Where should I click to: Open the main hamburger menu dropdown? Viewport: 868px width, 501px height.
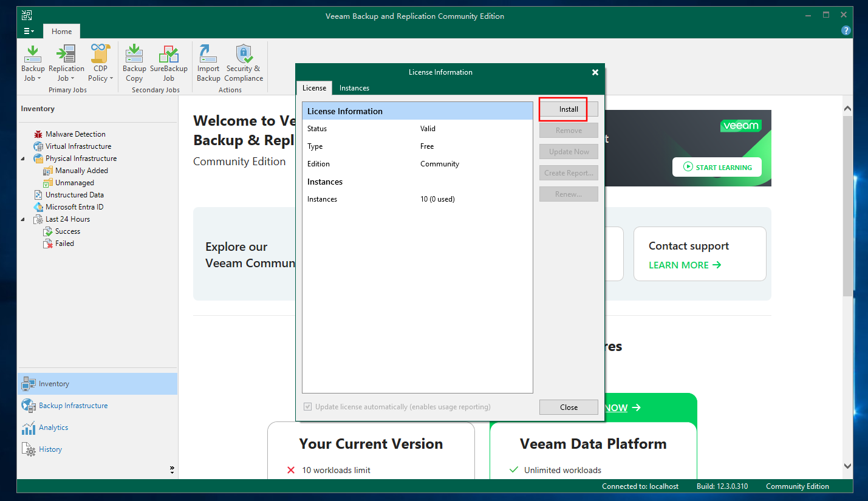(29, 31)
